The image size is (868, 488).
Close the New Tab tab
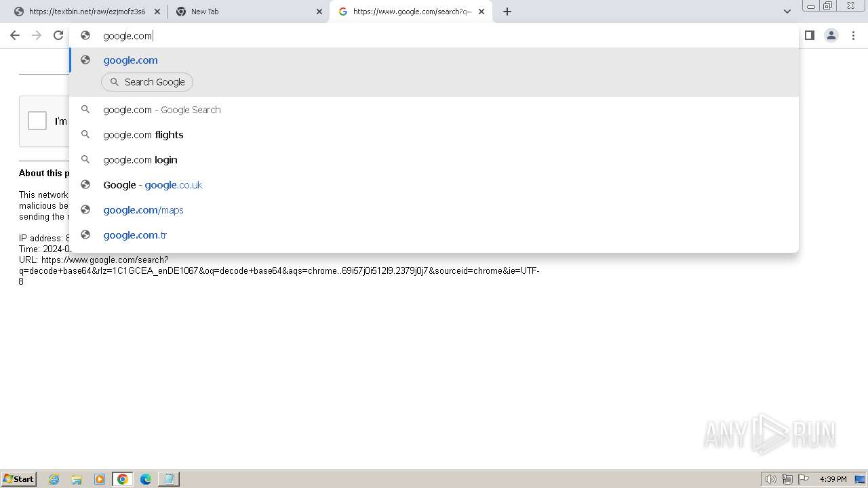(x=319, y=12)
